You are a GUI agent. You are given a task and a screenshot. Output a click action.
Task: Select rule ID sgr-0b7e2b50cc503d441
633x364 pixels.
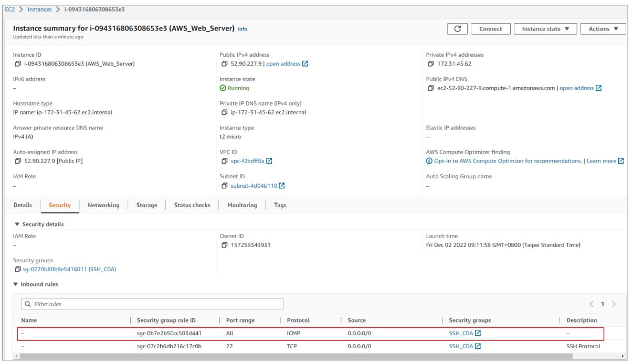tap(169, 334)
